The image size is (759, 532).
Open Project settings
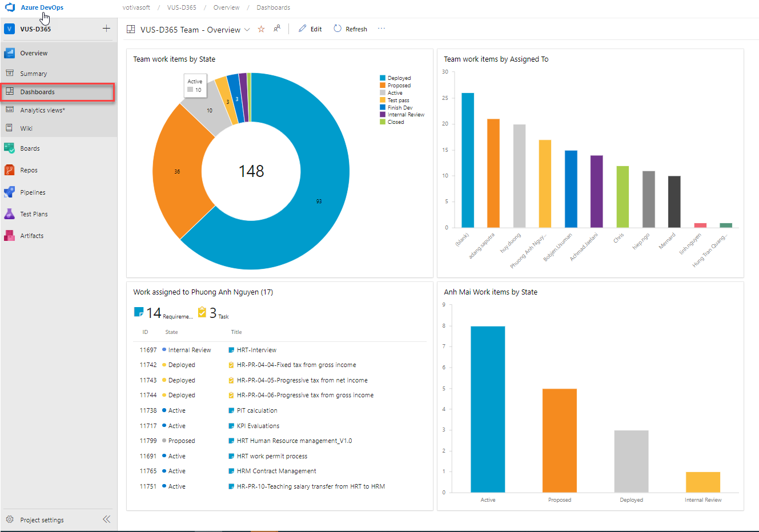(42, 520)
